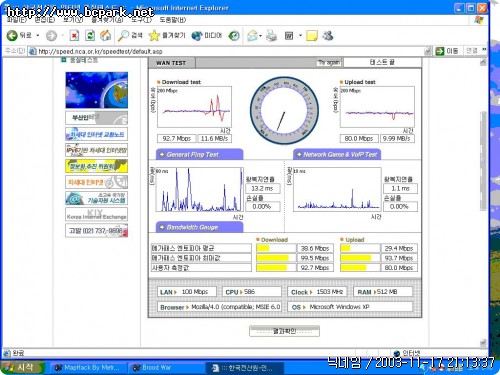Click the Edit document toolbar icon
This screenshot has height=375, width=500.
(289, 35)
